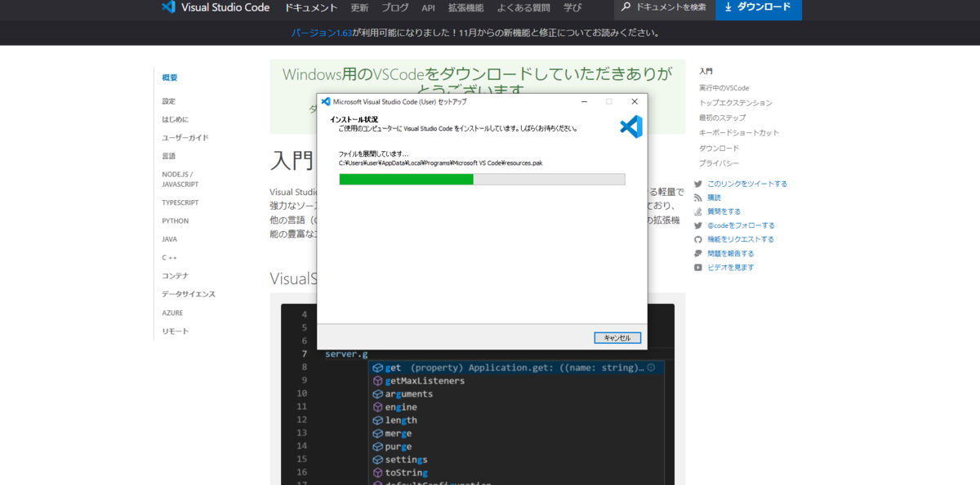Open リモート in the left sidebar

(x=176, y=331)
